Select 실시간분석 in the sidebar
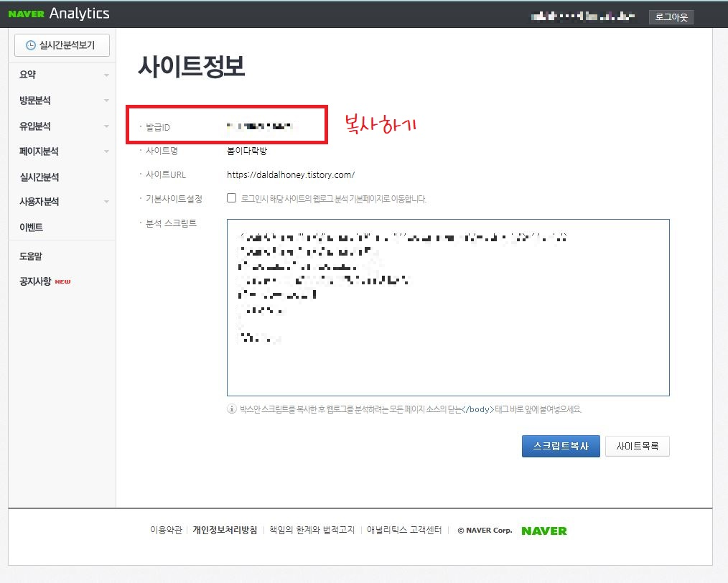This screenshot has height=583, width=728. (x=39, y=177)
